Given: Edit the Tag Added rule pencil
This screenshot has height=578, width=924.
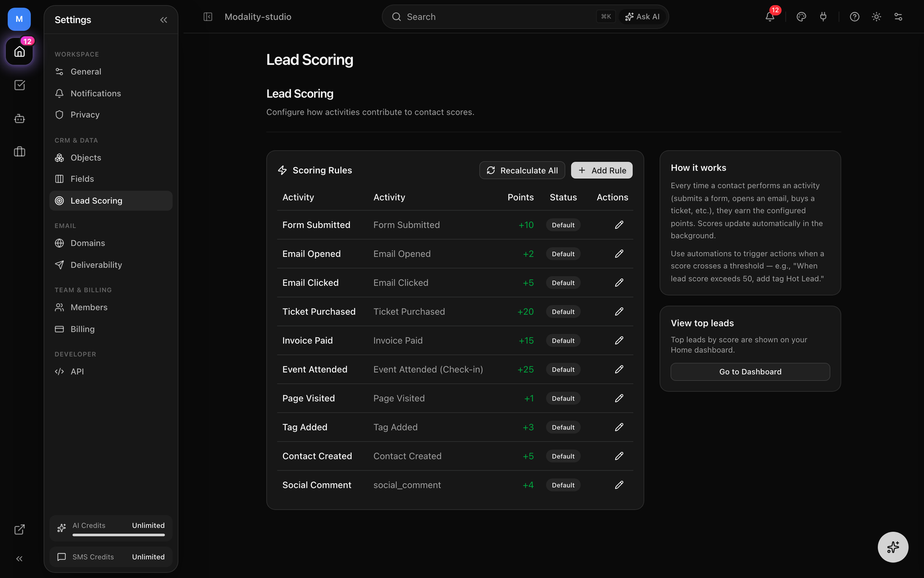Looking at the screenshot, I should pos(619,427).
